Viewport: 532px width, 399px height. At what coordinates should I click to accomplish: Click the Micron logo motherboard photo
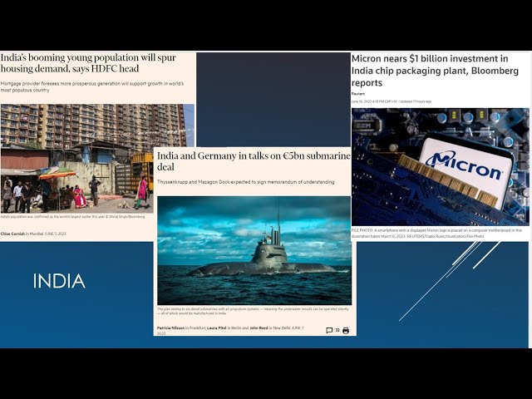[440, 166]
